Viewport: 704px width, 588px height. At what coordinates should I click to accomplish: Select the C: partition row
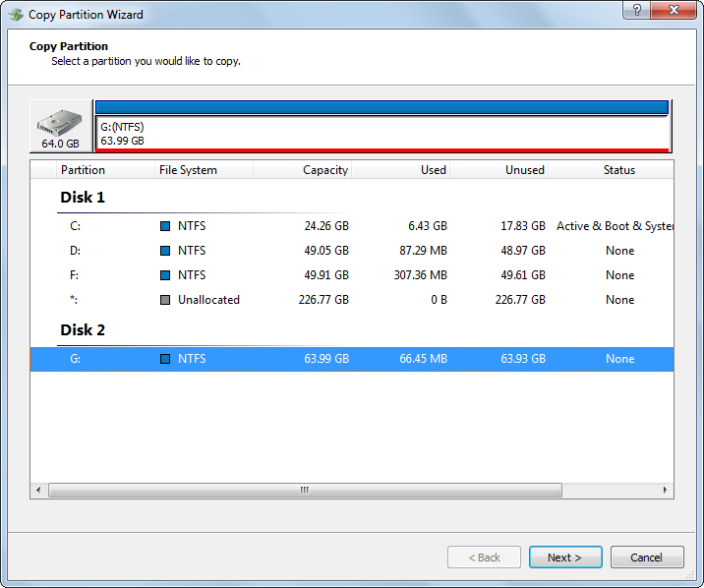(352, 226)
